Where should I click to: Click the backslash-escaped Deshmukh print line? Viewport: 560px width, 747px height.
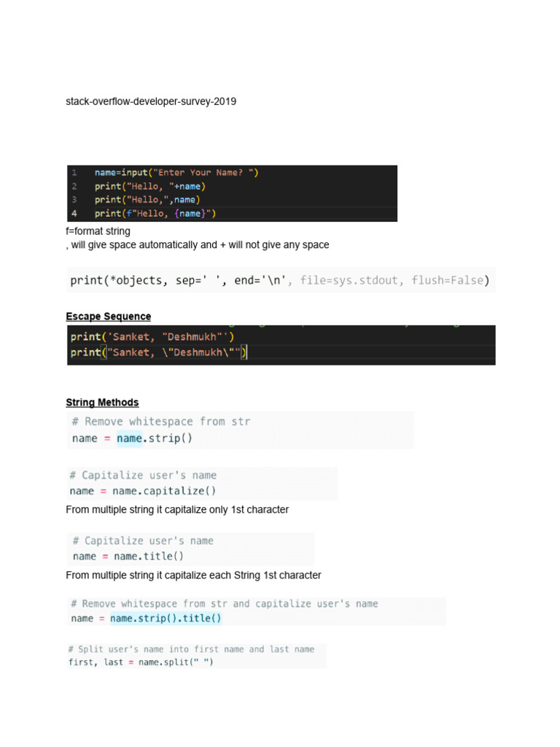pyautogui.click(x=159, y=353)
